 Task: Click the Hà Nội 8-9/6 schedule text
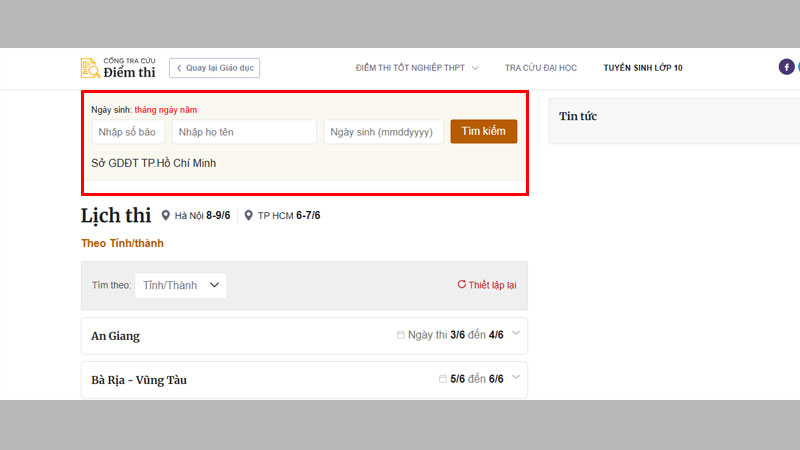pyautogui.click(x=202, y=215)
